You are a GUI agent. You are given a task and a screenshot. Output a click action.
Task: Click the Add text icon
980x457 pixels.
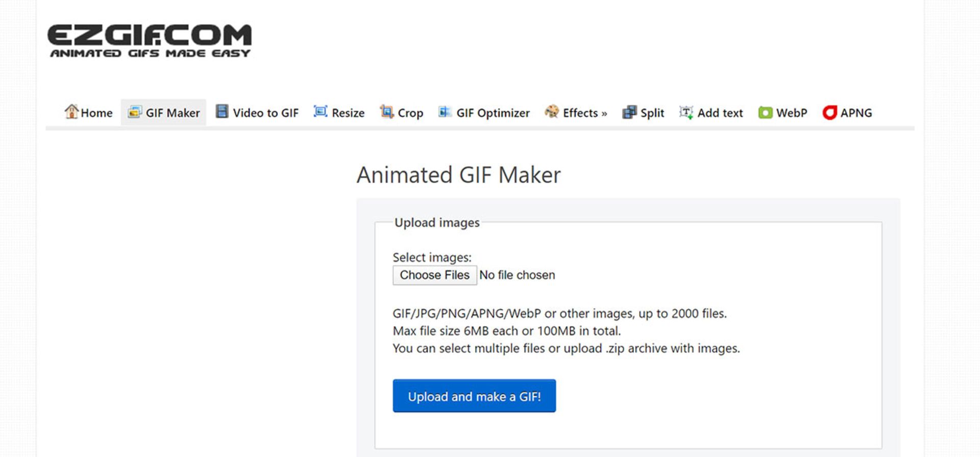pos(686,112)
